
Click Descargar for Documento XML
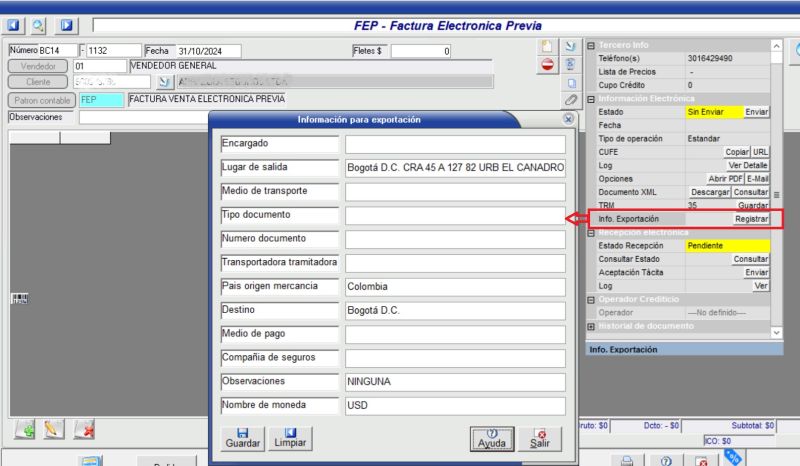coord(710,191)
